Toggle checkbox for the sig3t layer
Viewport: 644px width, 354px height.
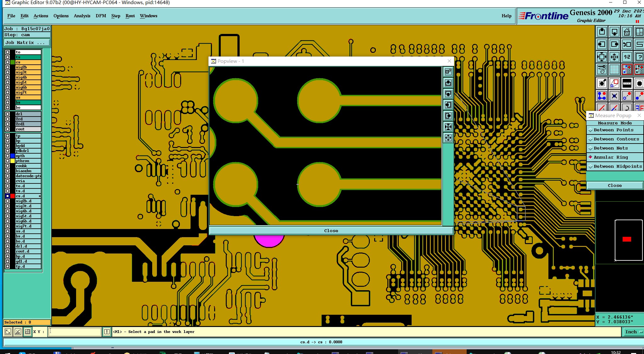pos(8,72)
